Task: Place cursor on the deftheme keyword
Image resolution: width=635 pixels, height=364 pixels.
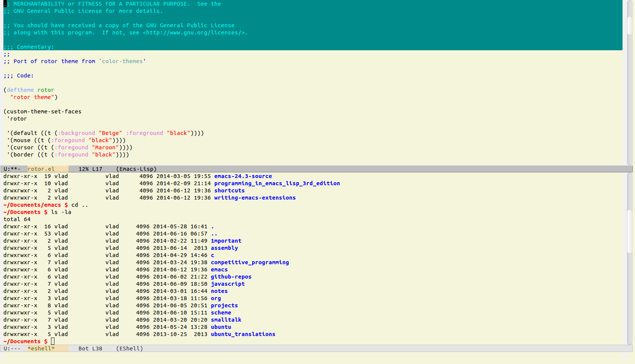Action: point(20,90)
